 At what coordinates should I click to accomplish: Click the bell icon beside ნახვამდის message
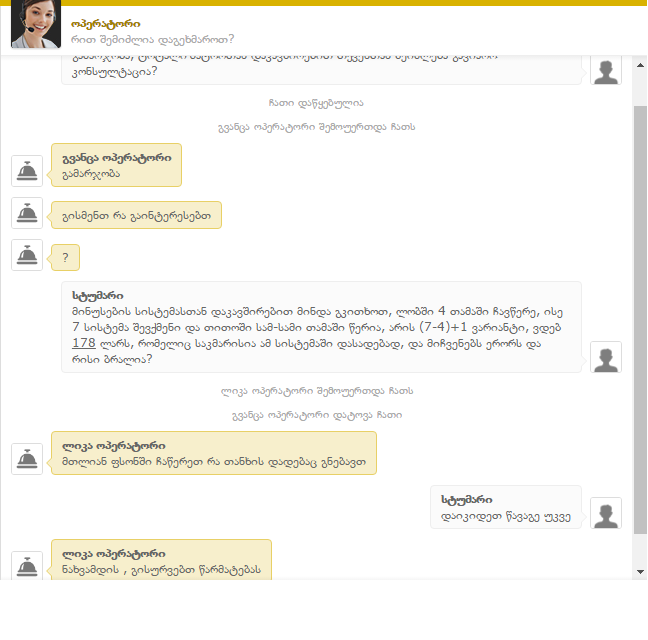click(x=27, y=565)
